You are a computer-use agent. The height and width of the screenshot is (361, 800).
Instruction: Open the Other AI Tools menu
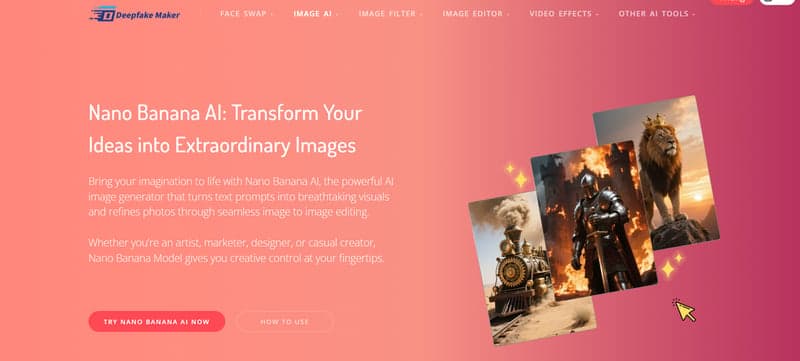[x=657, y=14]
